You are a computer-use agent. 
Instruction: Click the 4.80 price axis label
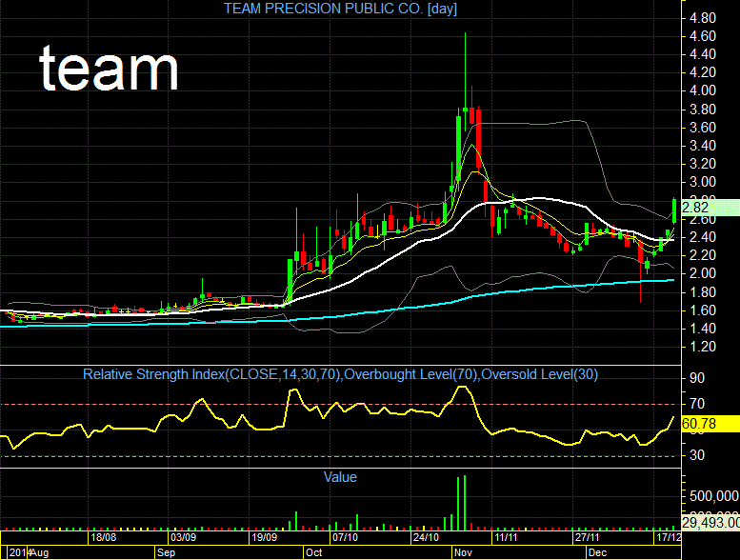(703, 18)
